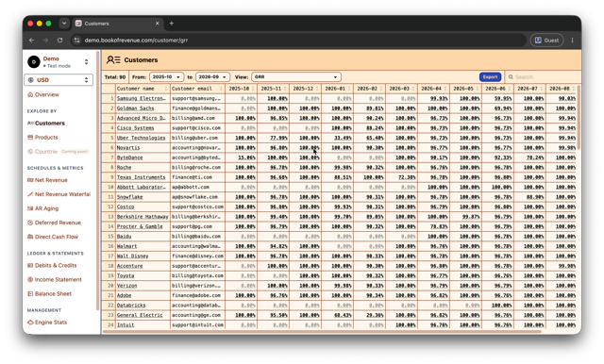Close the Customers browser tab
The height and width of the screenshot is (364, 604).
point(158,24)
